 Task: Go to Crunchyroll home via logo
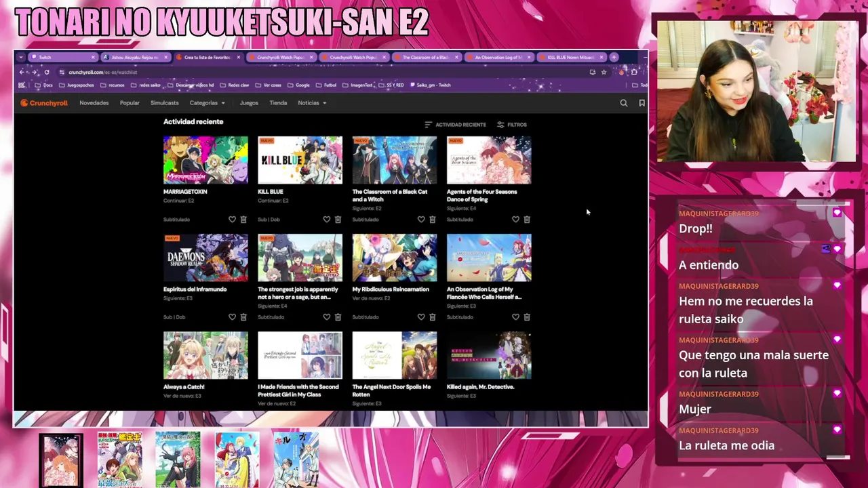(44, 103)
